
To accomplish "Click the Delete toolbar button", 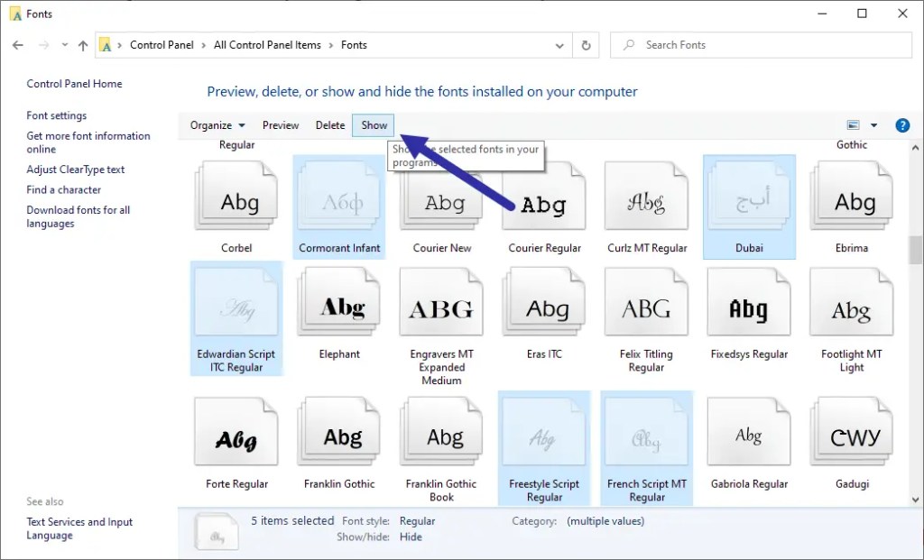I will tap(330, 125).
